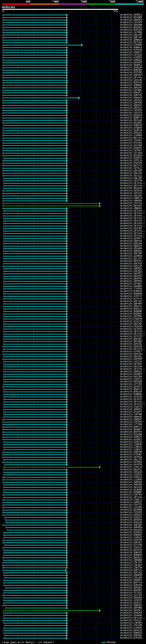Select label UniRef100_B8LR10
This screenshot has width=146, height=644.
(x=131, y=469)
